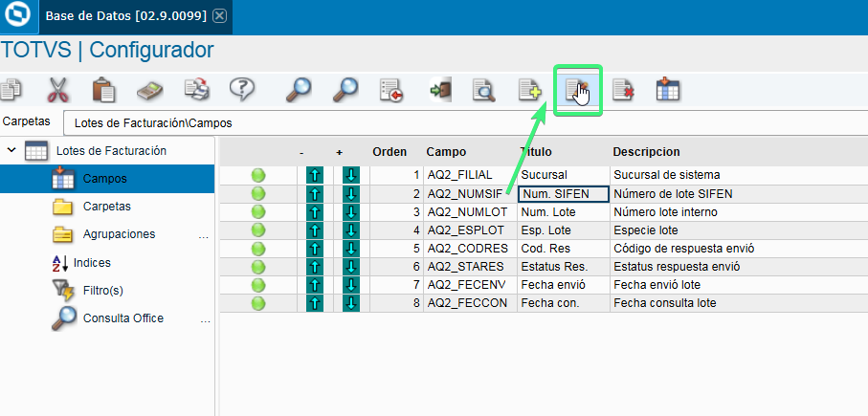868x416 pixels.
Task: Click the green status dot for AQ2_FECENV
Action: tap(258, 285)
